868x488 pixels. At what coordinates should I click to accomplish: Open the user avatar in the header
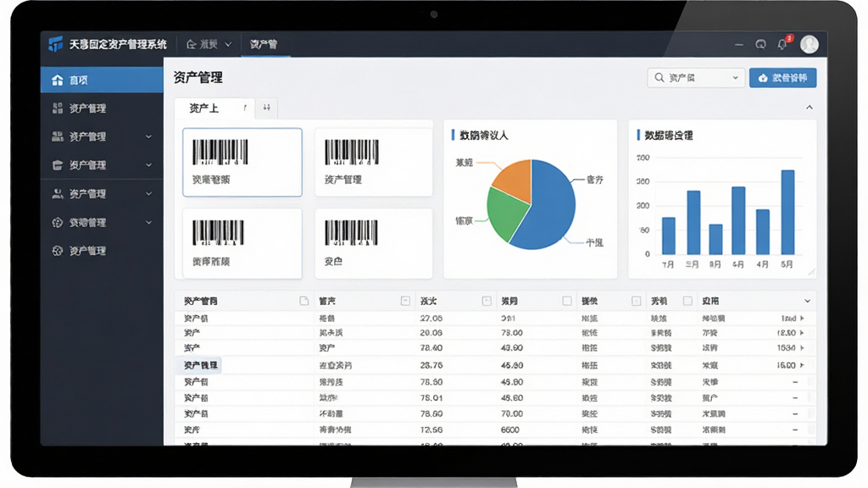810,44
